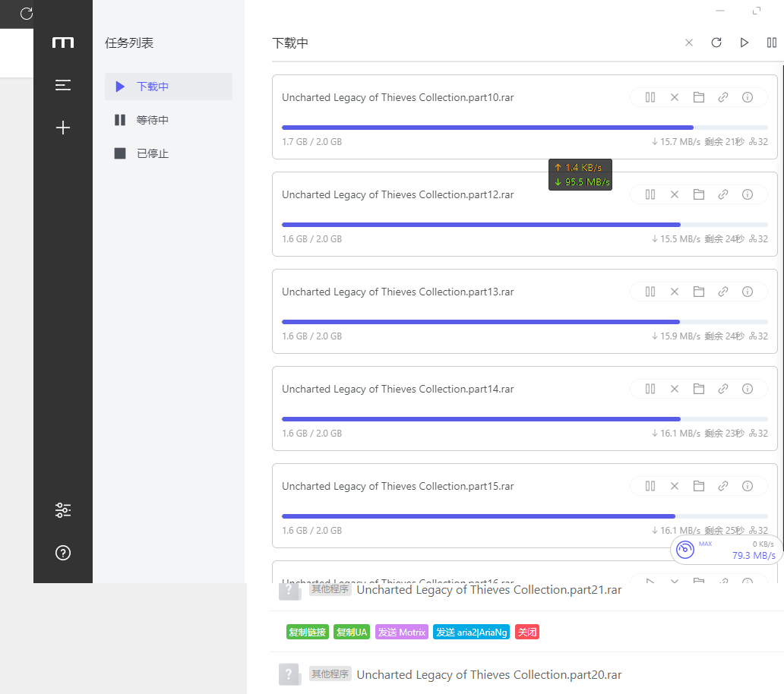Open the part20.rar file entry

coord(489,675)
